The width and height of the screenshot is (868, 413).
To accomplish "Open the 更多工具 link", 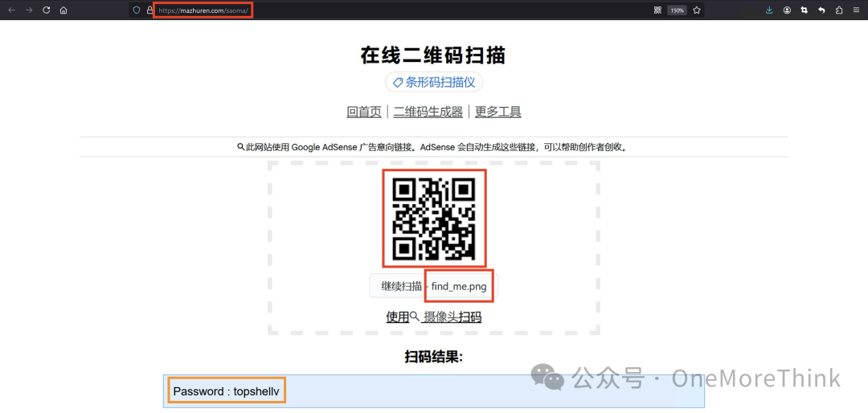I will click(497, 112).
